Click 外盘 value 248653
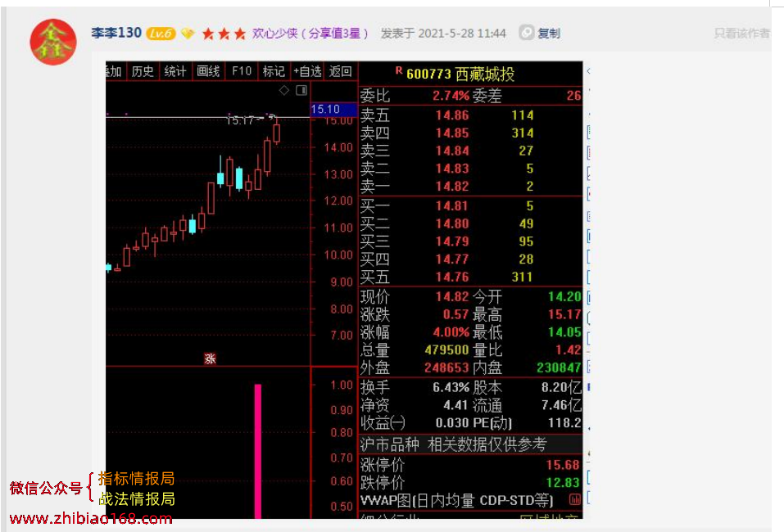Screen dimensions: 784x532 446,367
